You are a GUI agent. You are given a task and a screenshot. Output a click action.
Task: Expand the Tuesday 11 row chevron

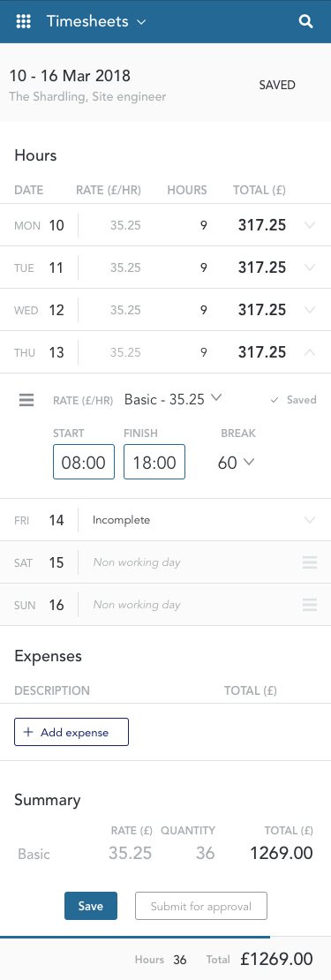click(309, 268)
